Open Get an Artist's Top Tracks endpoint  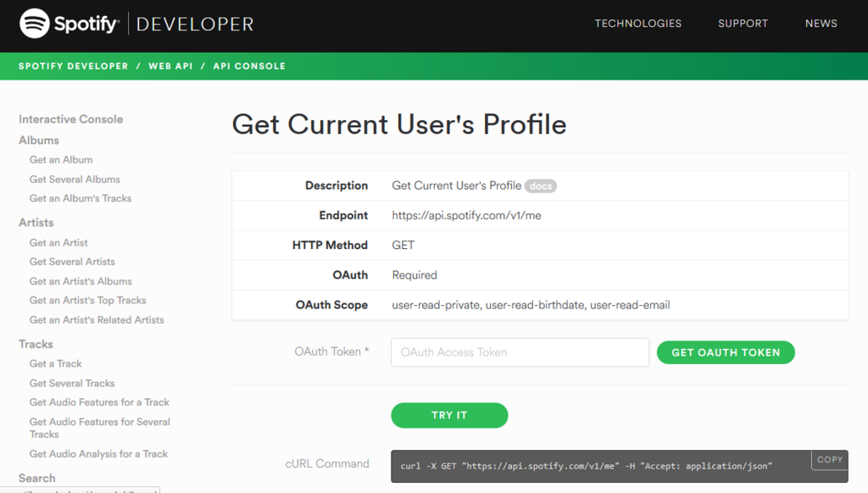point(87,300)
